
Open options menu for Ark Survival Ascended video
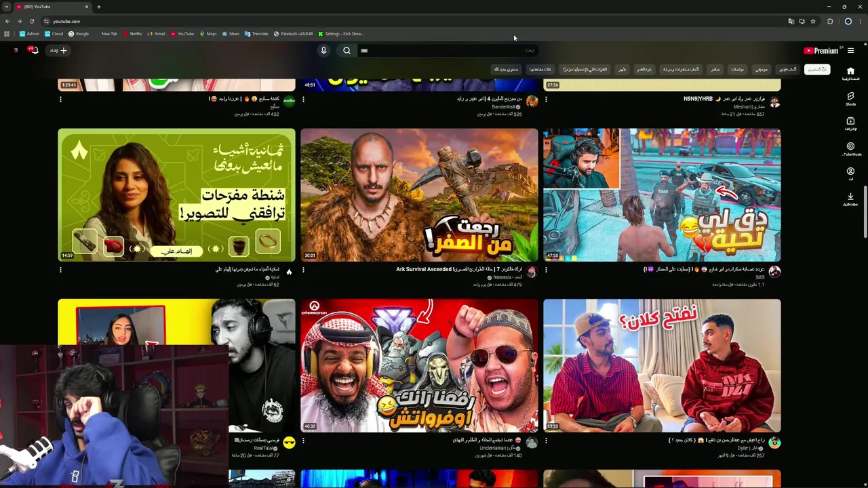[303, 270]
